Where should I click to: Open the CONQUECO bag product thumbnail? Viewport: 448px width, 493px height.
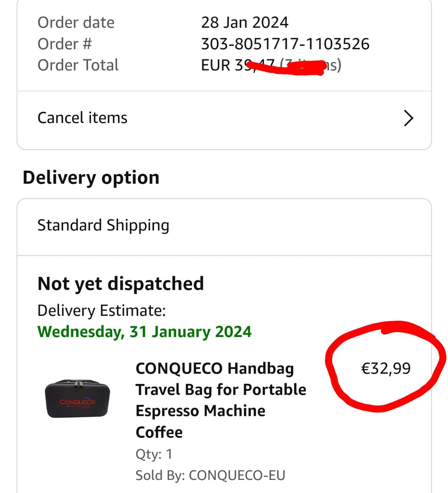[77, 399]
